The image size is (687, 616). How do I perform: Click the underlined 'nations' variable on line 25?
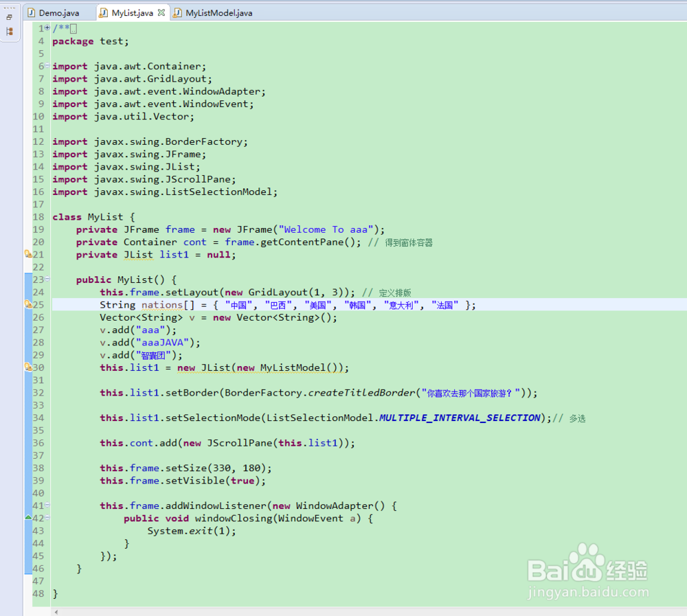[x=161, y=304]
